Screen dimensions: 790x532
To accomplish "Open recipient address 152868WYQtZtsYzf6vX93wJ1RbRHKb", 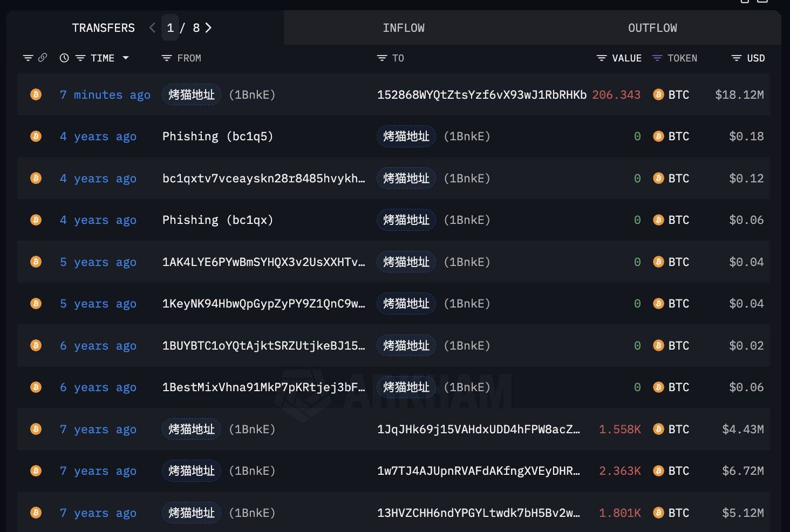I will coord(481,95).
